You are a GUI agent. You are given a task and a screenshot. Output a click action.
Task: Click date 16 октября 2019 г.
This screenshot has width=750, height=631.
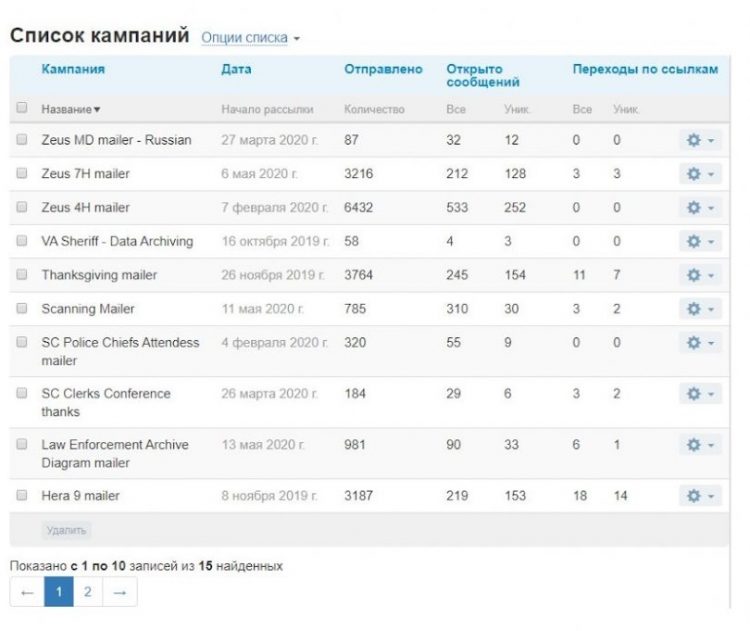[x=275, y=241]
